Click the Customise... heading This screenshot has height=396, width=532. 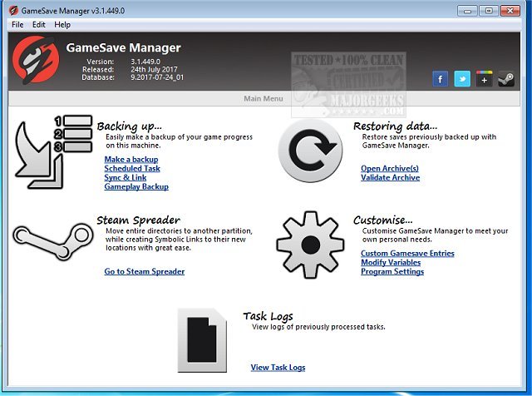point(383,220)
